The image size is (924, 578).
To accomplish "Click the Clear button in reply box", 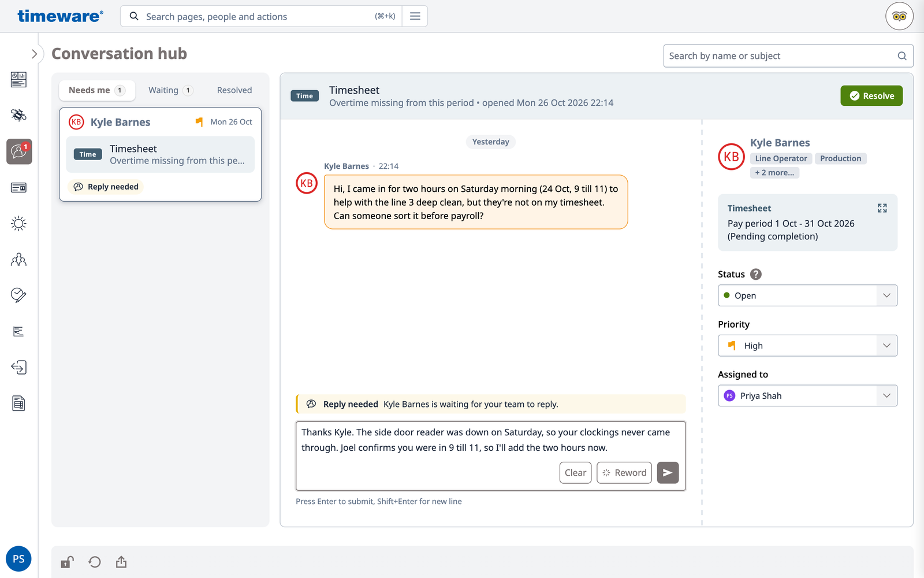I will click(575, 473).
